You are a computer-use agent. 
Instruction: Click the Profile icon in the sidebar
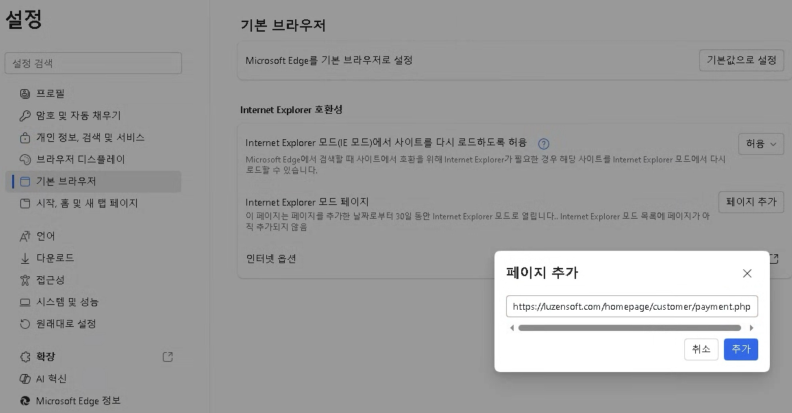(26, 93)
